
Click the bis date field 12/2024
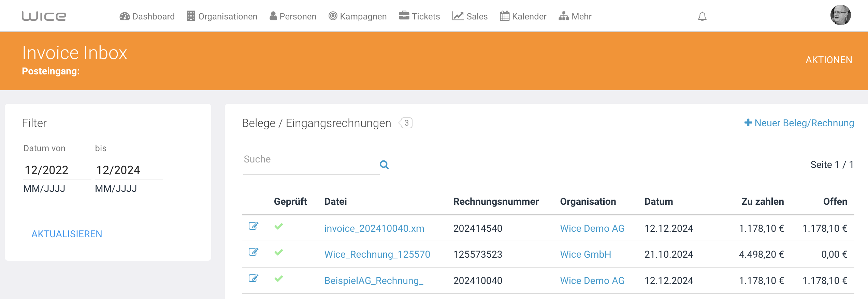(129, 170)
